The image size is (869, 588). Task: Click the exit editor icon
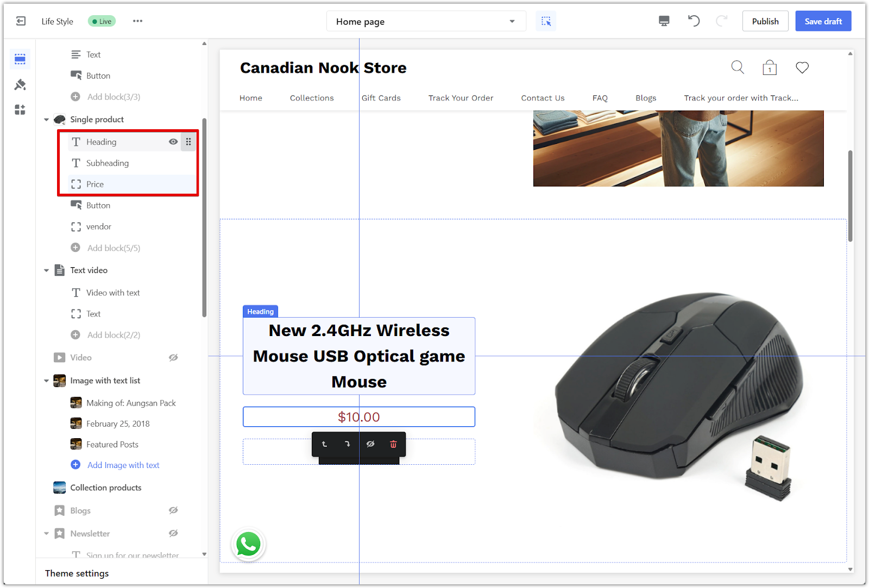pyautogui.click(x=21, y=21)
